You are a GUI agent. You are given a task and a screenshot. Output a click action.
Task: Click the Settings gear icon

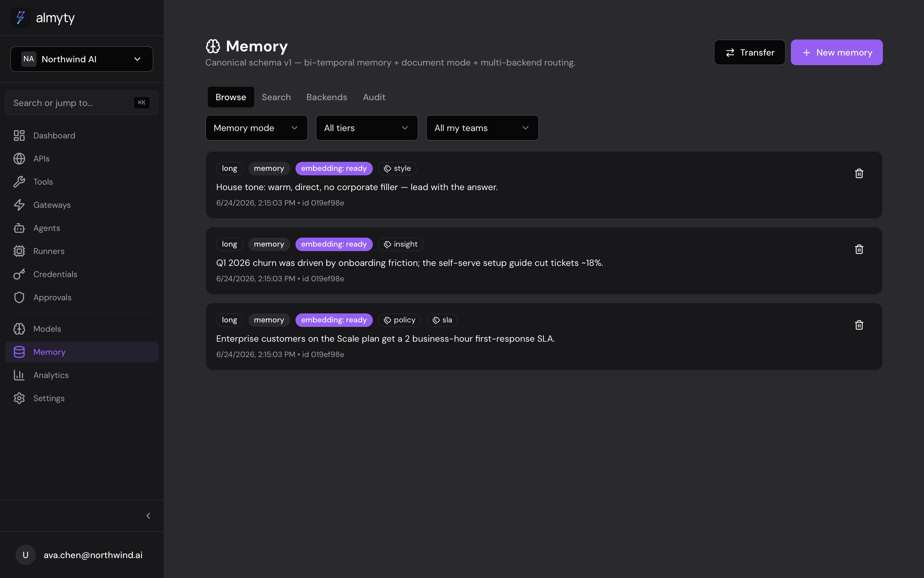coord(19,398)
